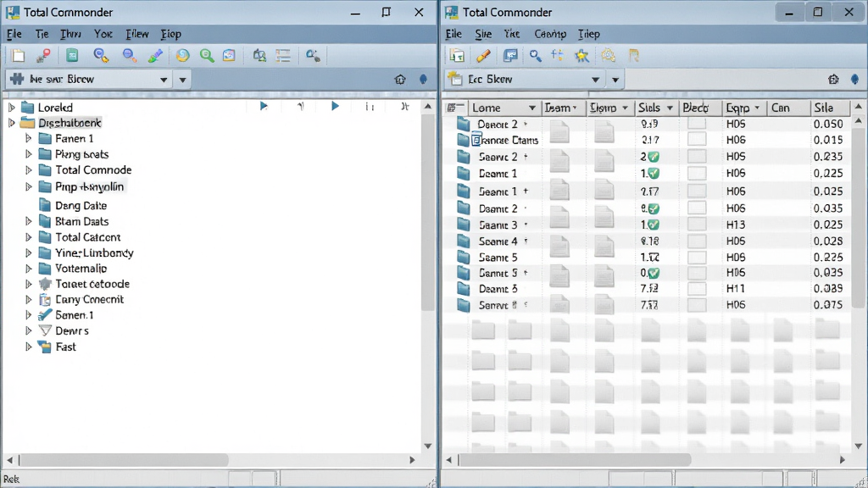Open the 'Caanp' menu in right window
The image size is (868, 488).
click(x=549, y=34)
